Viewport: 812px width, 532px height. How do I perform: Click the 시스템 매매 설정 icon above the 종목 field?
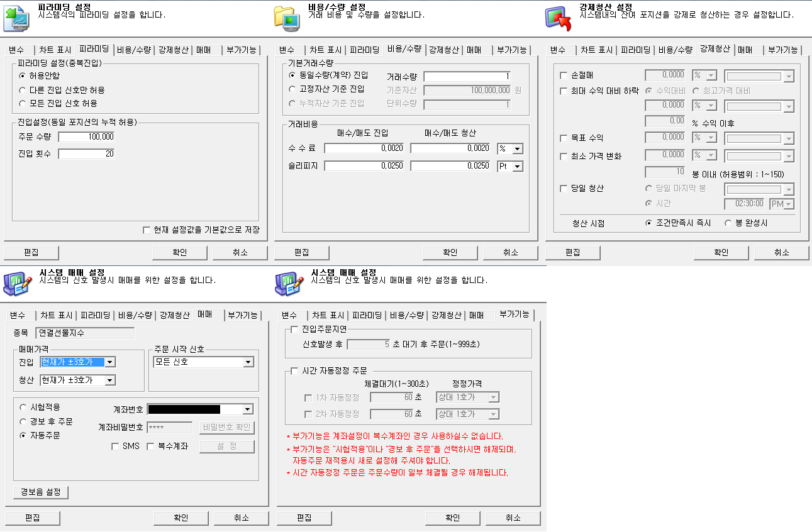pyautogui.click(x=17, y=283)
